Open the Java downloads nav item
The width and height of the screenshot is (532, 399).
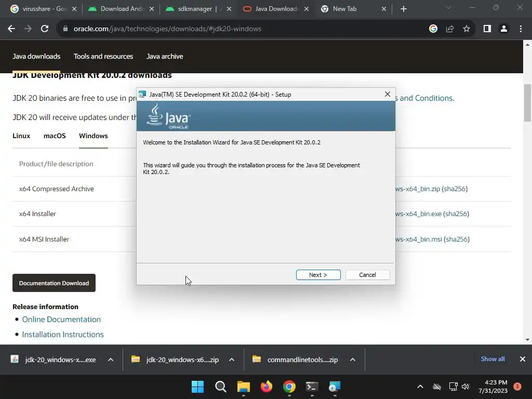click(36, 56)
